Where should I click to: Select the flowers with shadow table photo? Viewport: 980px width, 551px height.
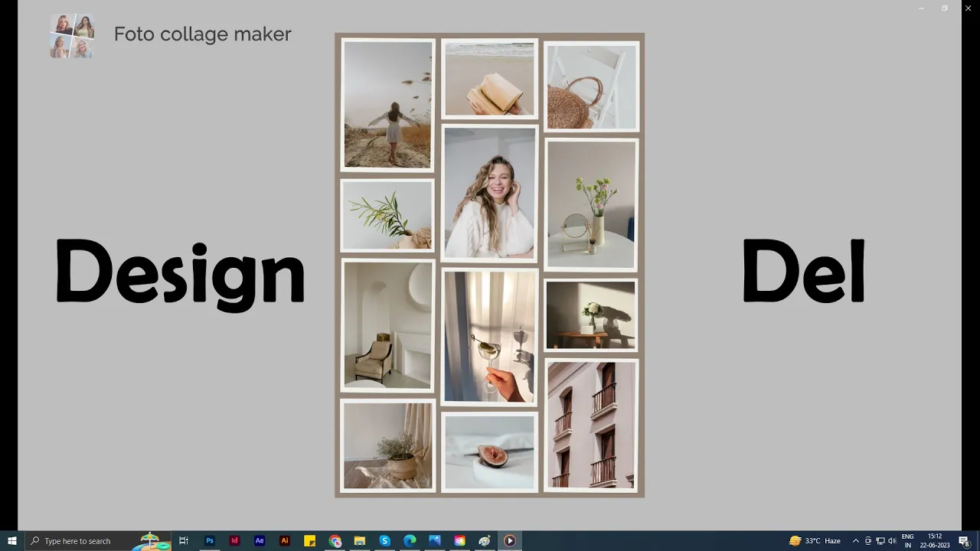point(591,315)
